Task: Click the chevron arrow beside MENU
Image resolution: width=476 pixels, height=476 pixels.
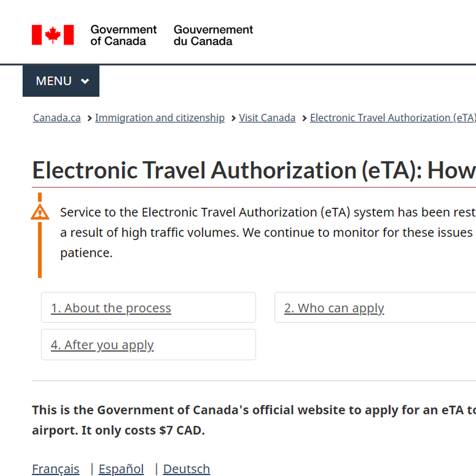Action: (85, 81)
